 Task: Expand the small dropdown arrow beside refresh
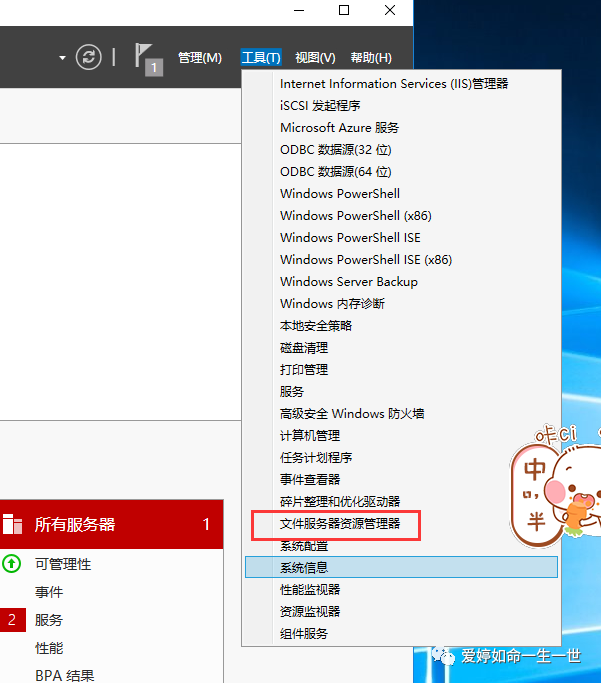coord(62,57)
